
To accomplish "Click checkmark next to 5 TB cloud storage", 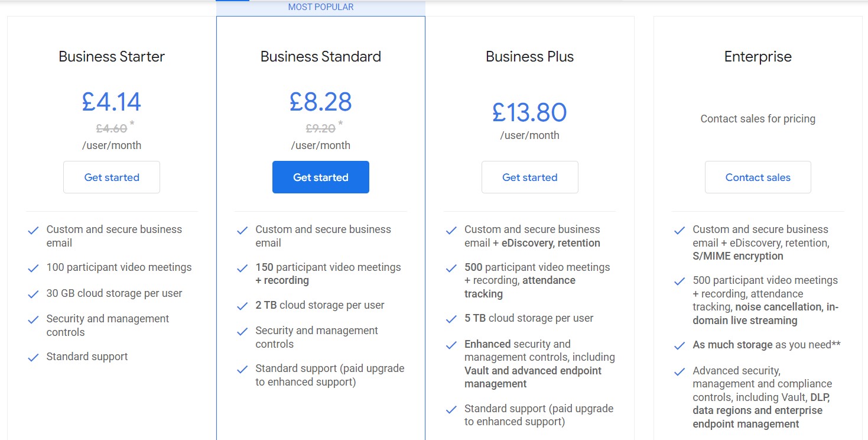I will tap(451, 319).
